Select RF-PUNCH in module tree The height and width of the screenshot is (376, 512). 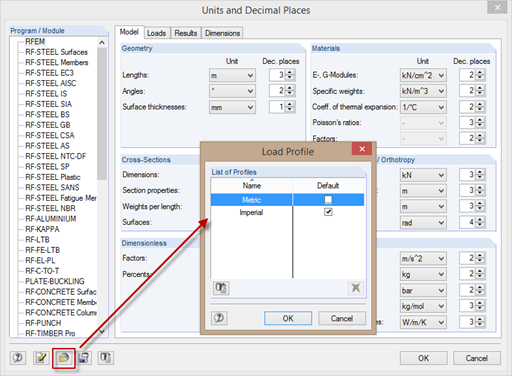point(43,323)
